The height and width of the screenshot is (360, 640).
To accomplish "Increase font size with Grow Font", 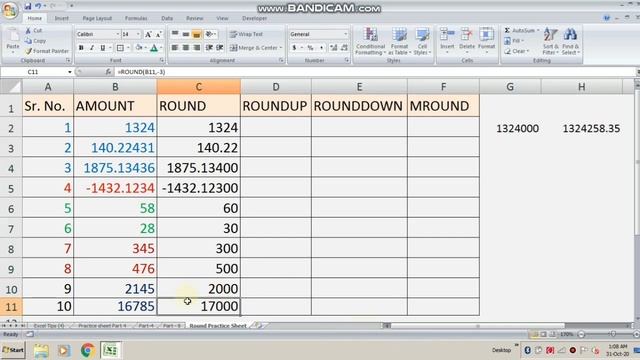I will (148, 34).
